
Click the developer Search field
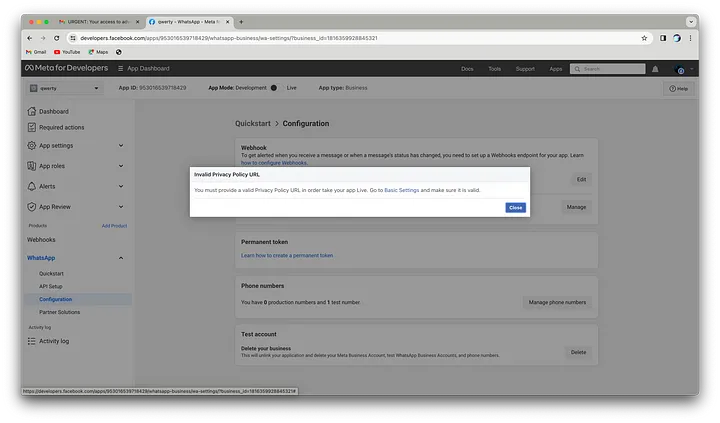[x=608, y=69]
